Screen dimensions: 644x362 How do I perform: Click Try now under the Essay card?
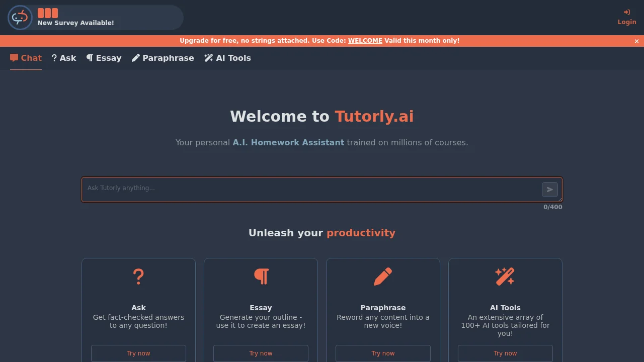(x=261, y=353)
